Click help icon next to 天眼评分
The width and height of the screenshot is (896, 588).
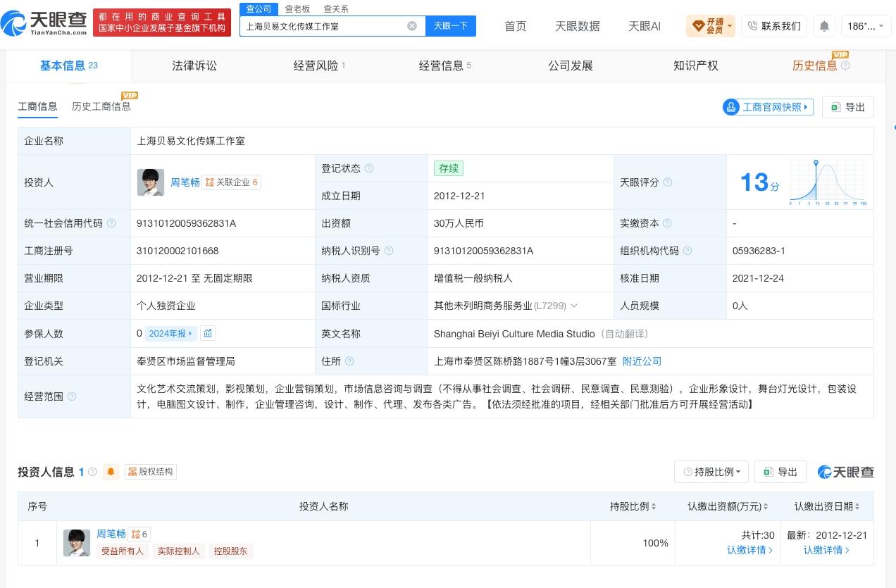click(668, 182)
